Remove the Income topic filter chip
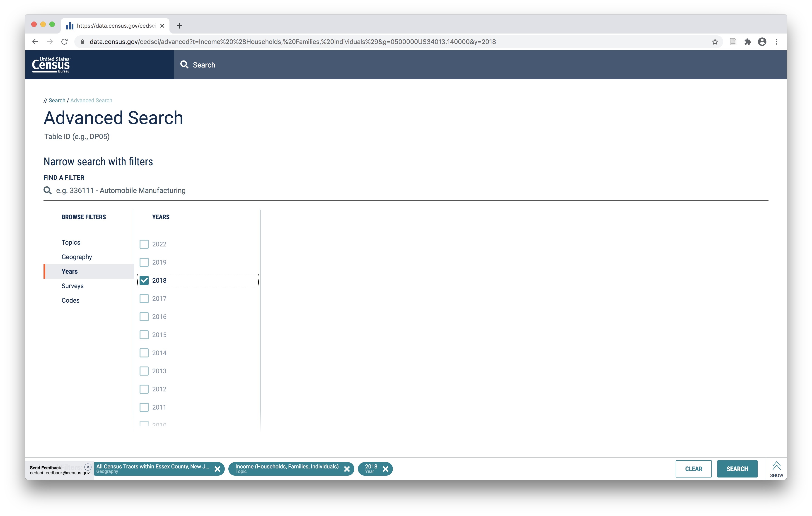812x516 pixels. [347, 469]
